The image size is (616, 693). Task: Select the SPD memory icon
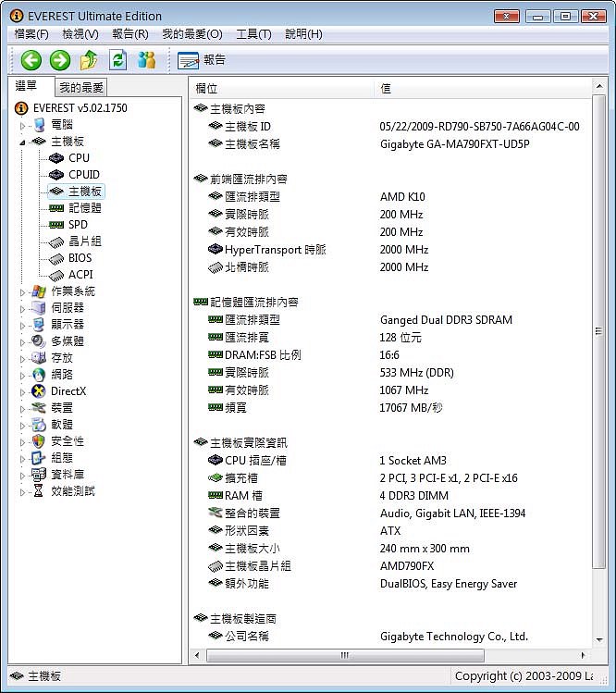point(56,225)
